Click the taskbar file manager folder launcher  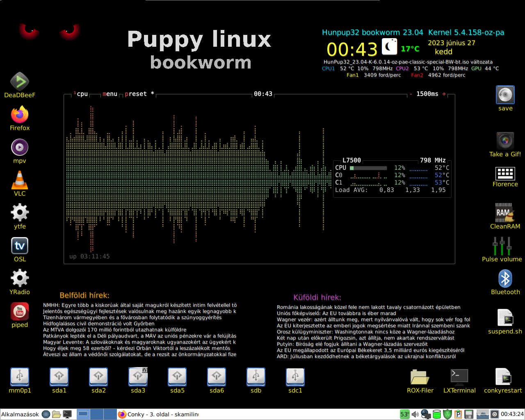pos(57,414)
